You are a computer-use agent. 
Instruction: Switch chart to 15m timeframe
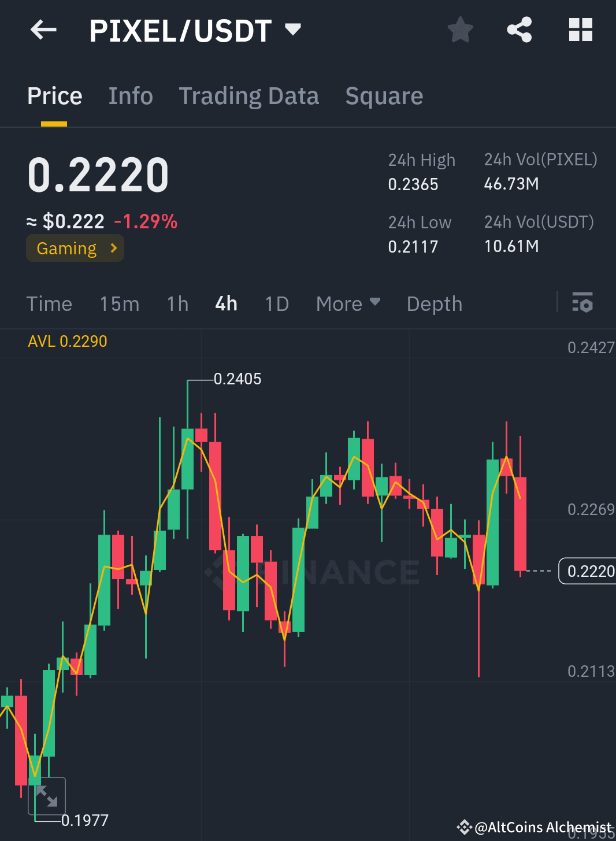pos(119,303)
